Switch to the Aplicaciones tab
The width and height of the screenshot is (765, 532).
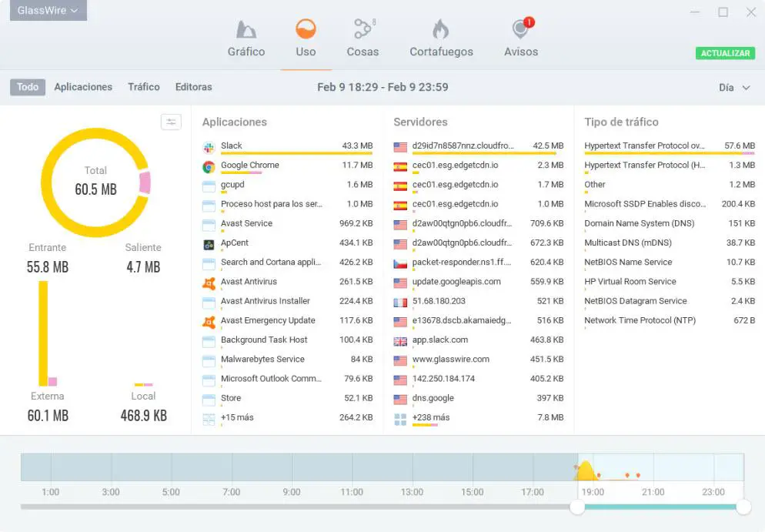click(83, 87)
